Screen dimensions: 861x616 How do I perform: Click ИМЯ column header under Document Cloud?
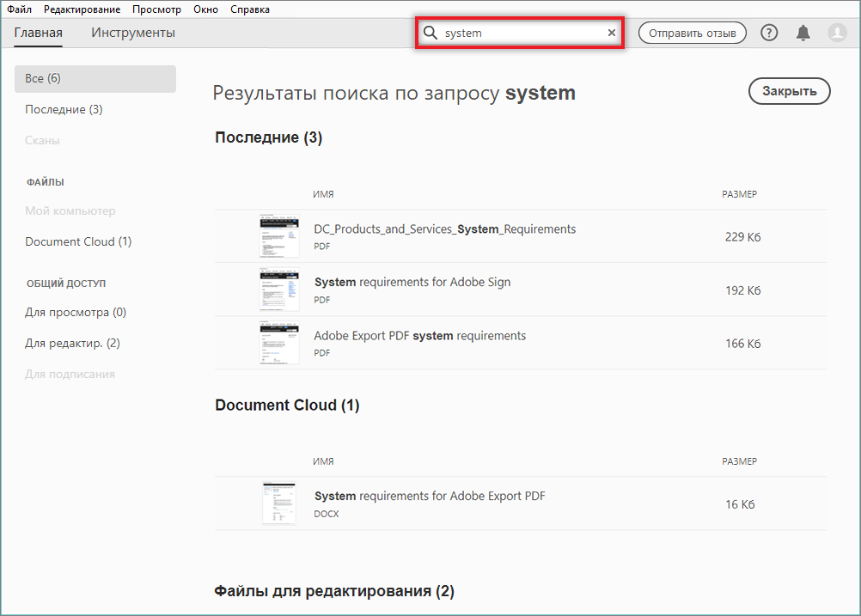tap(323, 461)
